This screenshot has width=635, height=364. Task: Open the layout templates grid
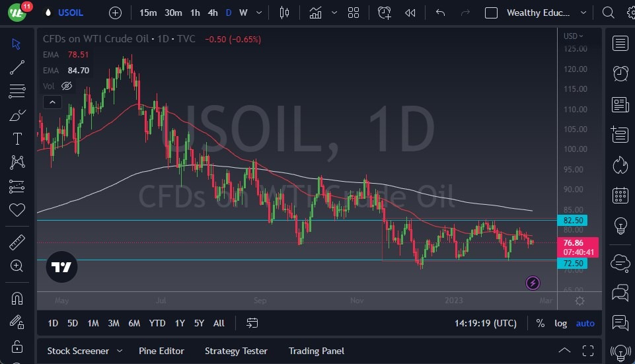[x=353, y=13]
